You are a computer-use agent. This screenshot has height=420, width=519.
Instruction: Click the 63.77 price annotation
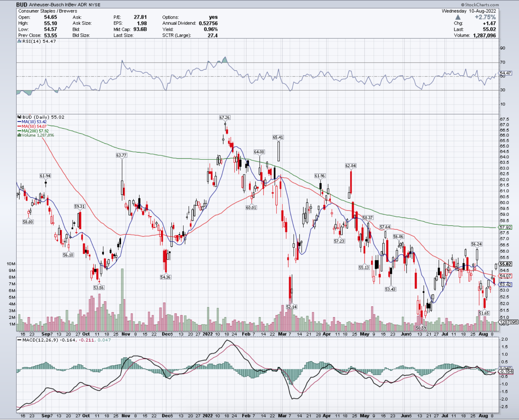coord(121,155)
